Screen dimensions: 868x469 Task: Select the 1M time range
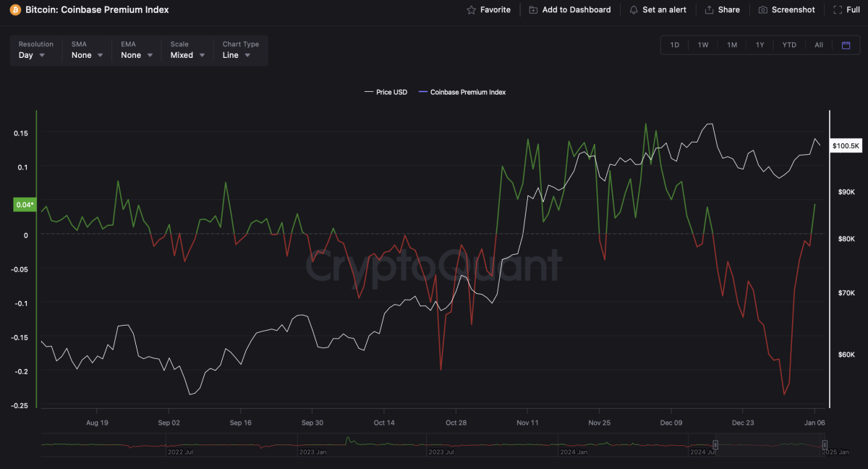click(x=732, y=45)
